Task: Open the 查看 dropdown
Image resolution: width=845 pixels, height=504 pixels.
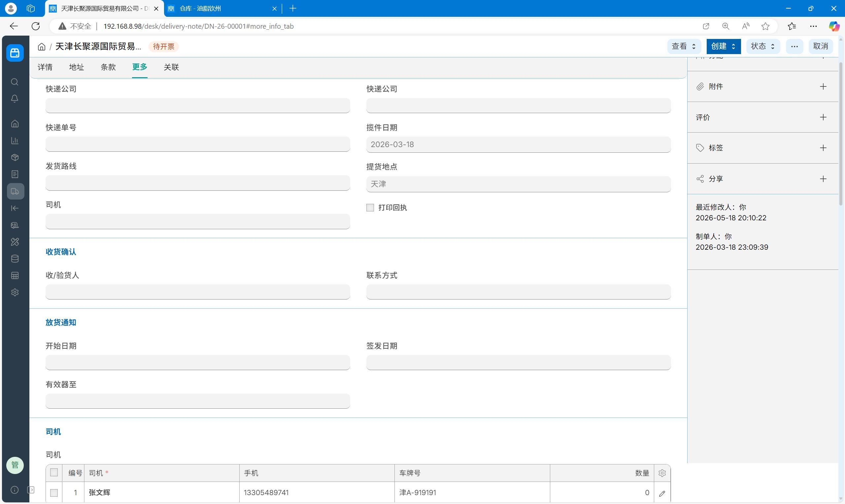Action: point(684,46)
